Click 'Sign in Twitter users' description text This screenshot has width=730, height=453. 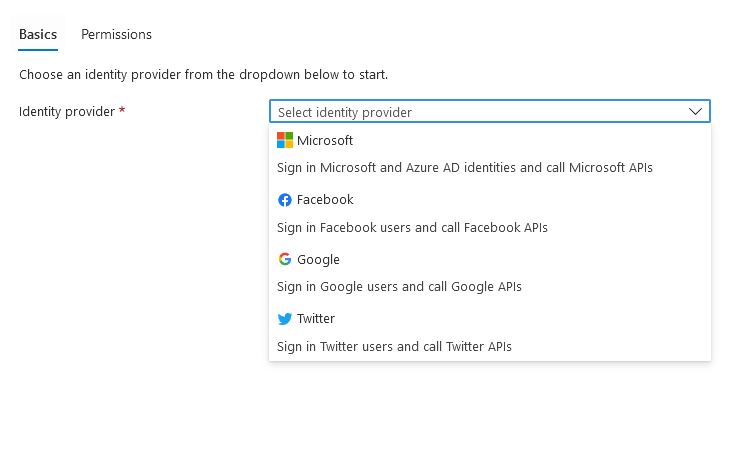394,347
